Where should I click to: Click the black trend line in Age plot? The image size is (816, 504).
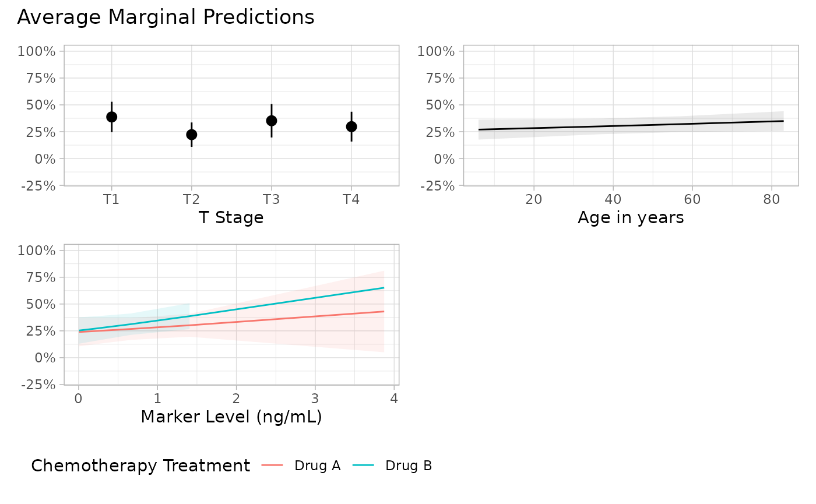pyautogui.click(x=631, y=125)
